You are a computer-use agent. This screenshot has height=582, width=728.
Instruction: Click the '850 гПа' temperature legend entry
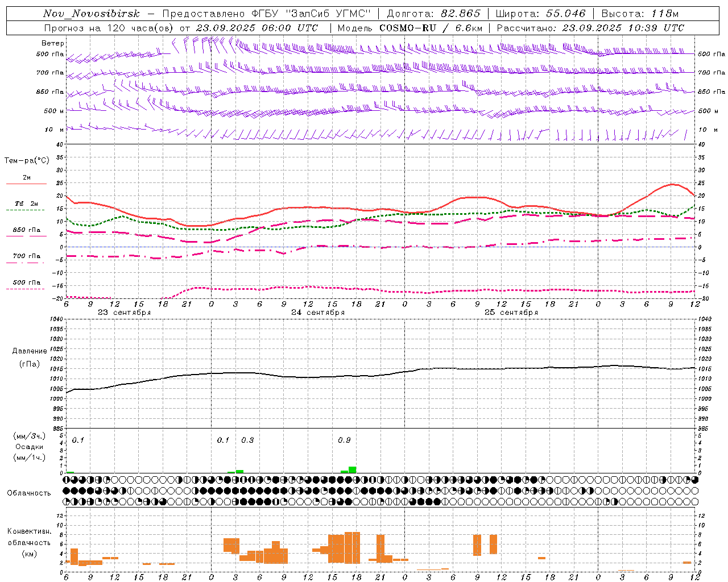click(x=27, y=230)
